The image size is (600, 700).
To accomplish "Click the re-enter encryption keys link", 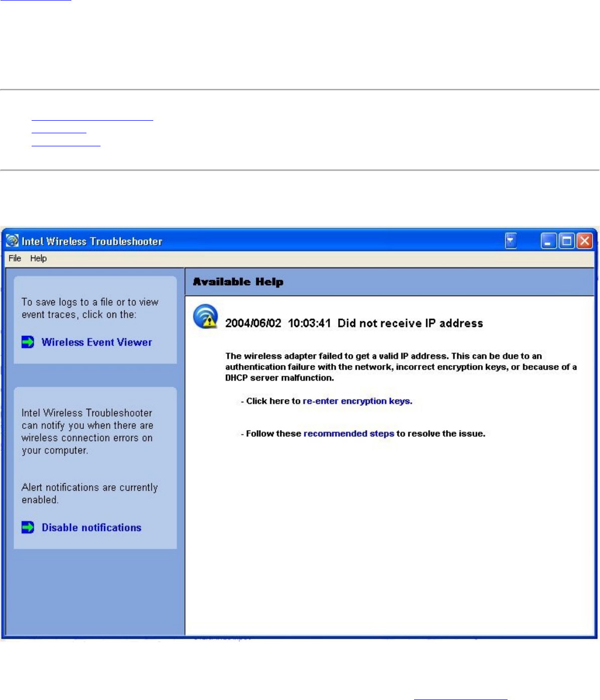I will coord(357,401).
